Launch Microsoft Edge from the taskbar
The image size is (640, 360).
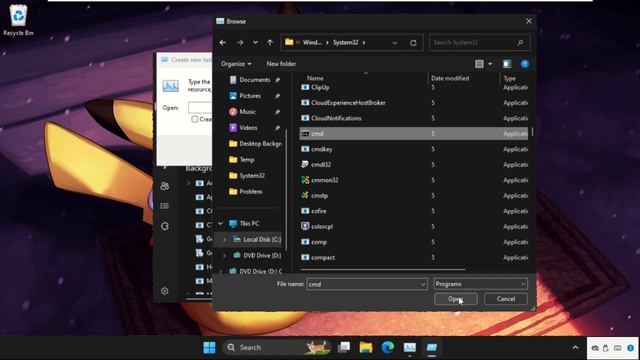388,347
